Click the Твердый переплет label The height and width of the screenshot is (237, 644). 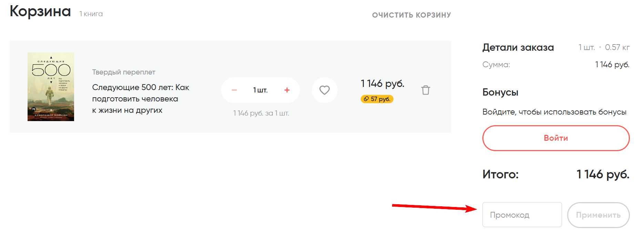(x=123, y=72)
